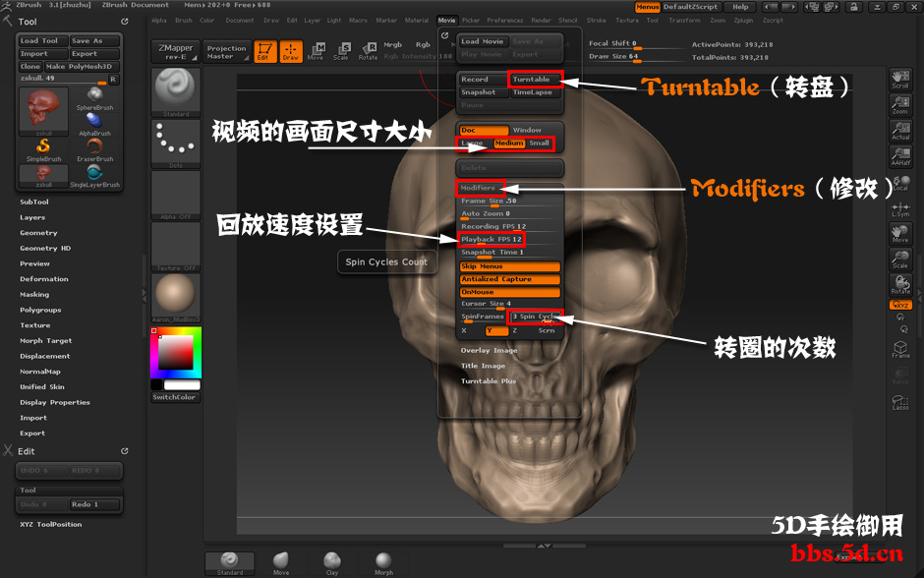Expand the Title Image section
Image resolution: width=924 pixels, height=578 pixels.
pos(483,366)
